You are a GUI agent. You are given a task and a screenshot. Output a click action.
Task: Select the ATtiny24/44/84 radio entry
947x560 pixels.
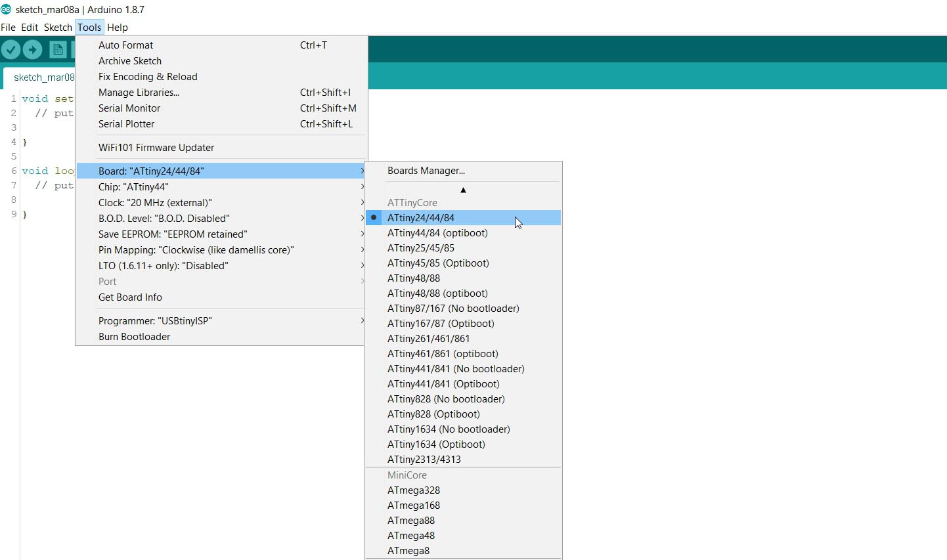[463, 217]
